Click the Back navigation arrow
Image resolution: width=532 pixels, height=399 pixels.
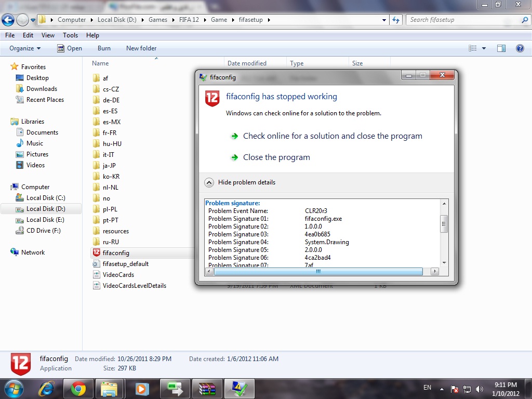tap(8, 20)
